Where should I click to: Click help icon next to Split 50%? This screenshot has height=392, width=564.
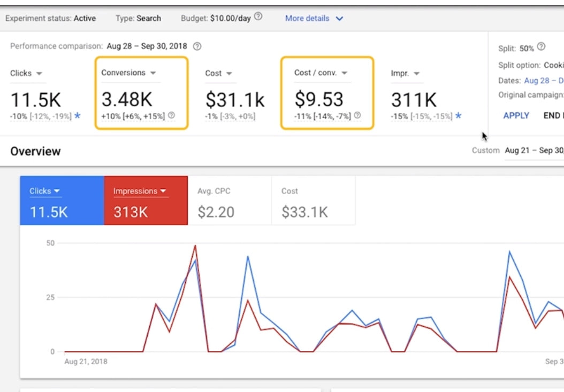pyautogui.click(x=541, y=47)
